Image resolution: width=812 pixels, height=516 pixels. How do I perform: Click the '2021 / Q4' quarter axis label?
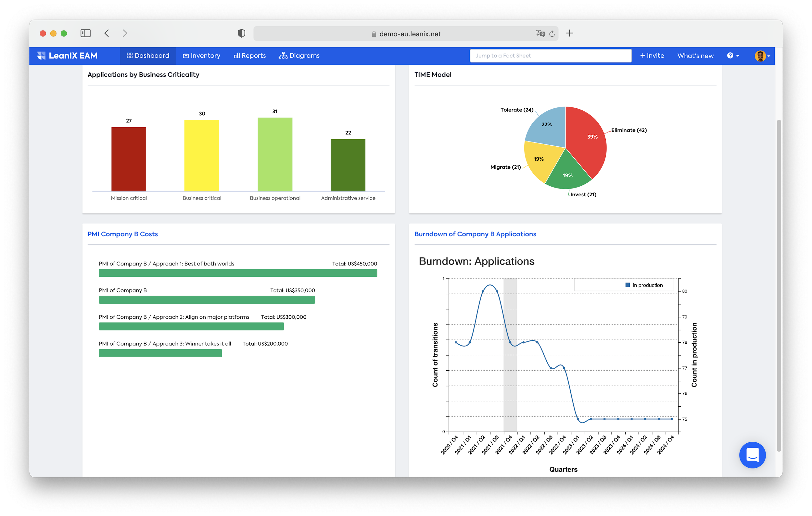tap(504, 445)
